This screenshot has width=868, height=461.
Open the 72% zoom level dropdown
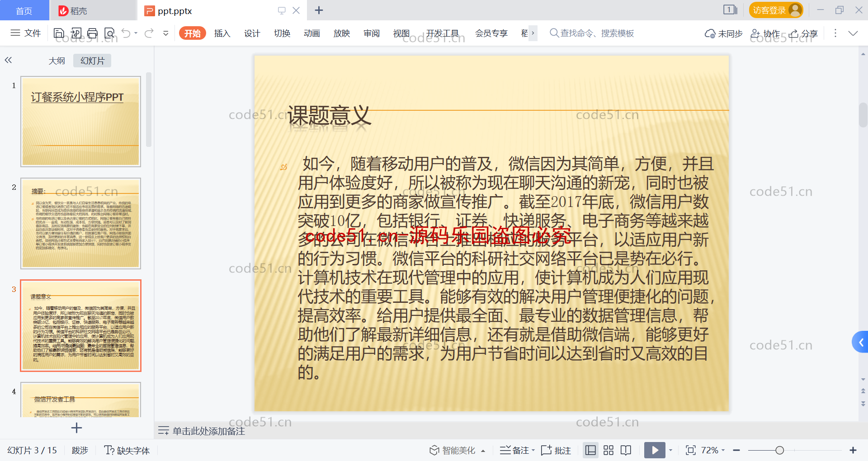713,450
